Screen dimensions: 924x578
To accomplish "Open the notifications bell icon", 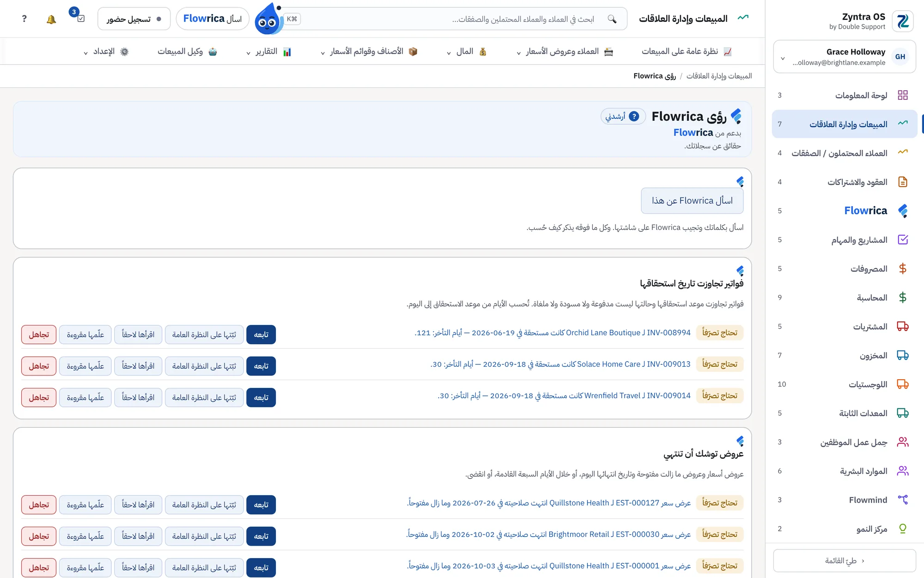I will click(x=51, y=19).
